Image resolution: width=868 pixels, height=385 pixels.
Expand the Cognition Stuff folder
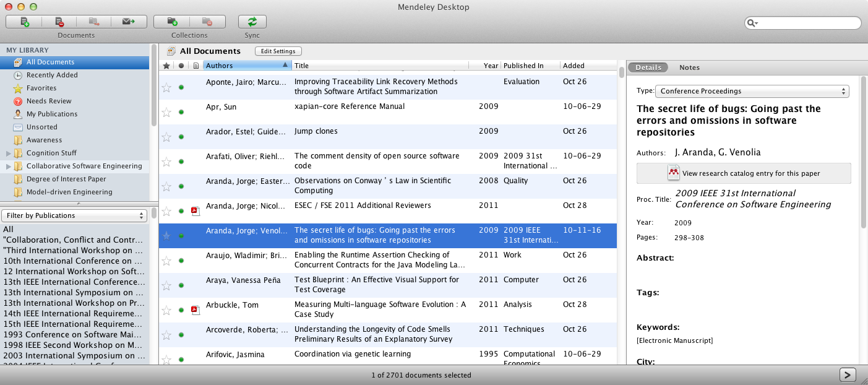point(9,153)
